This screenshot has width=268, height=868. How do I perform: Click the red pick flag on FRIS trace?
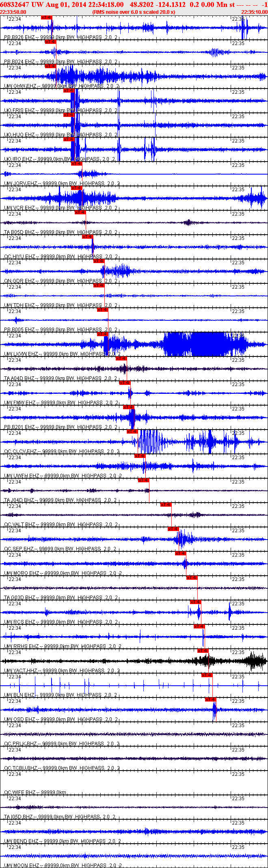coord(69,91)
